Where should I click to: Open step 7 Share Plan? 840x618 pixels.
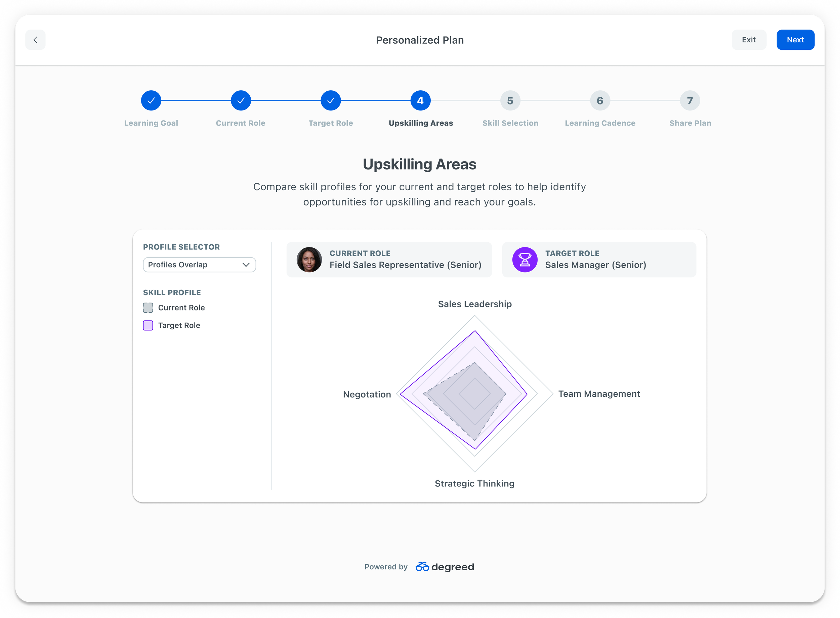click(690, 101)
